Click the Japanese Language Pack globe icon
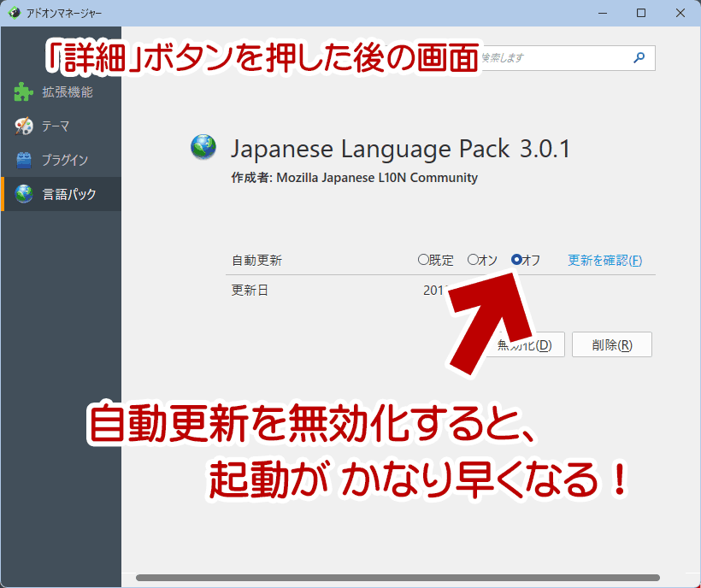This screenshot has height=588, width=701. tap(203, 148)
